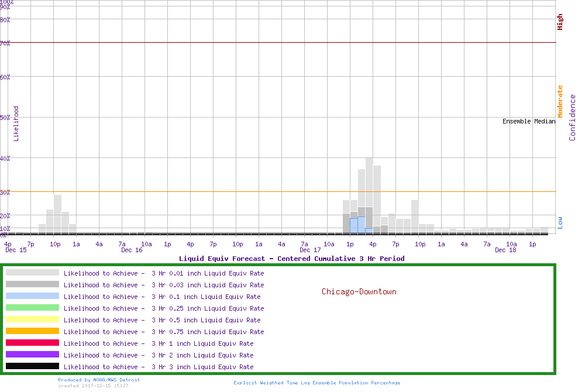The width and height of the screenshot is (585, 392).
Task: Click the High confidence label
Action: coord(560,22)
